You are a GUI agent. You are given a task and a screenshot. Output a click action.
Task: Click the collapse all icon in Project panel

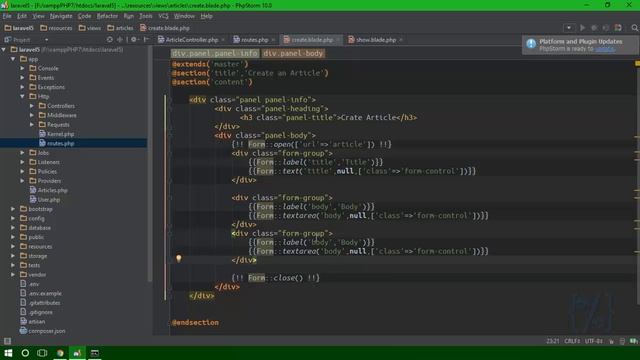pyautogui.click(x=120, y=40)
